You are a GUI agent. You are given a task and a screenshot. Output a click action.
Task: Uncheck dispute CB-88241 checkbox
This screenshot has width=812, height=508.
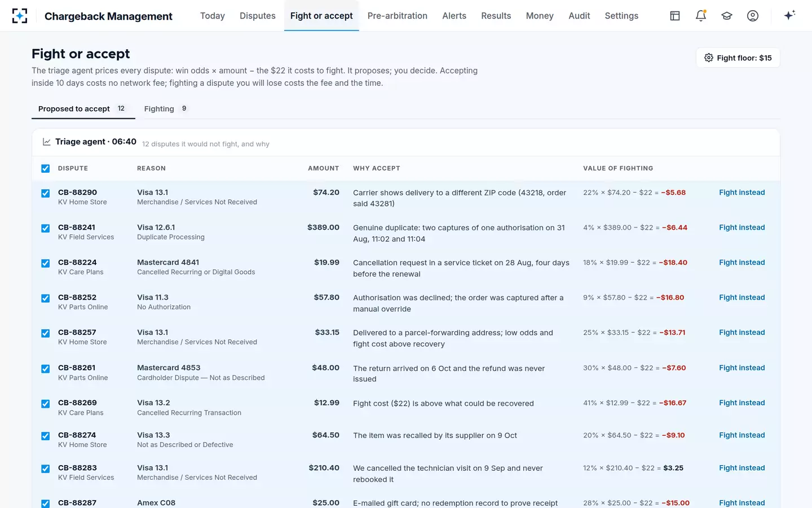pyautogui.click(x=46, y=228)
